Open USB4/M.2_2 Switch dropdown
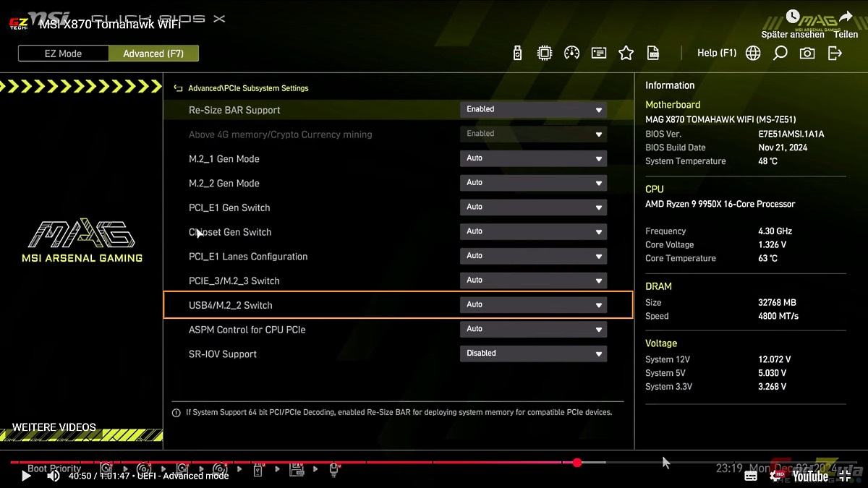The height and width of the screenshot is (488, 868). (x=533, y=305)
